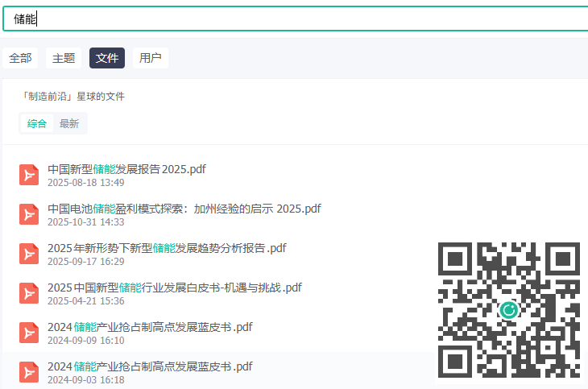Switch to the 全部 tab
The width and height of the screenshot is (588, 389).
[20, 58]
